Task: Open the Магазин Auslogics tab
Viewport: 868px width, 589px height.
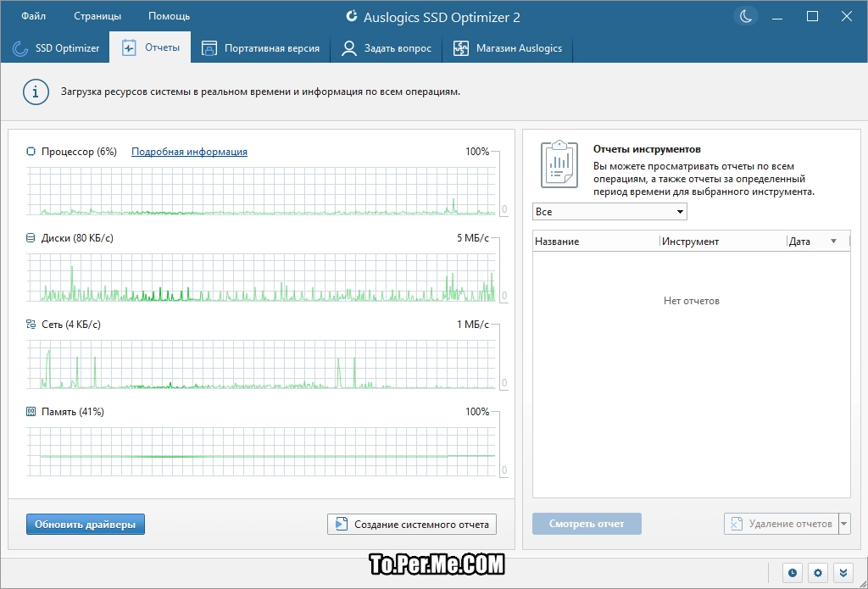Action: coord(507,48)
